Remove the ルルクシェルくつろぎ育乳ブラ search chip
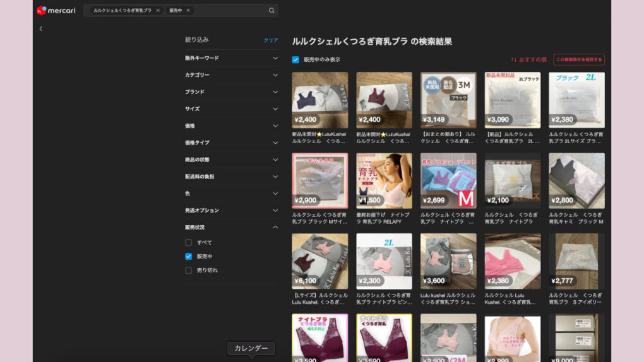 point(158,10)
